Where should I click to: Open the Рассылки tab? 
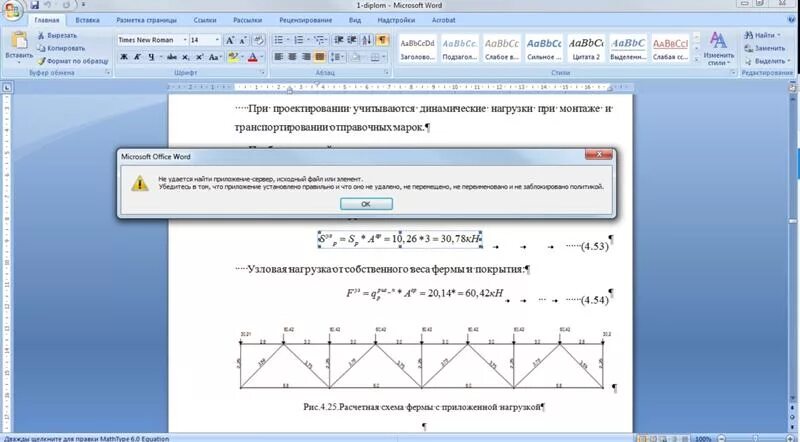pos(247,20)
